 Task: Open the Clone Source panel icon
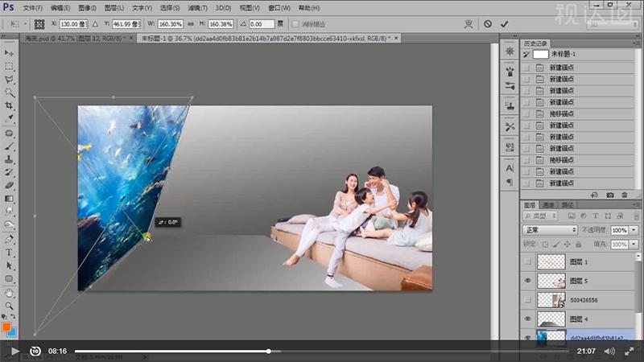pyautogui.click(x=510, y=105)
